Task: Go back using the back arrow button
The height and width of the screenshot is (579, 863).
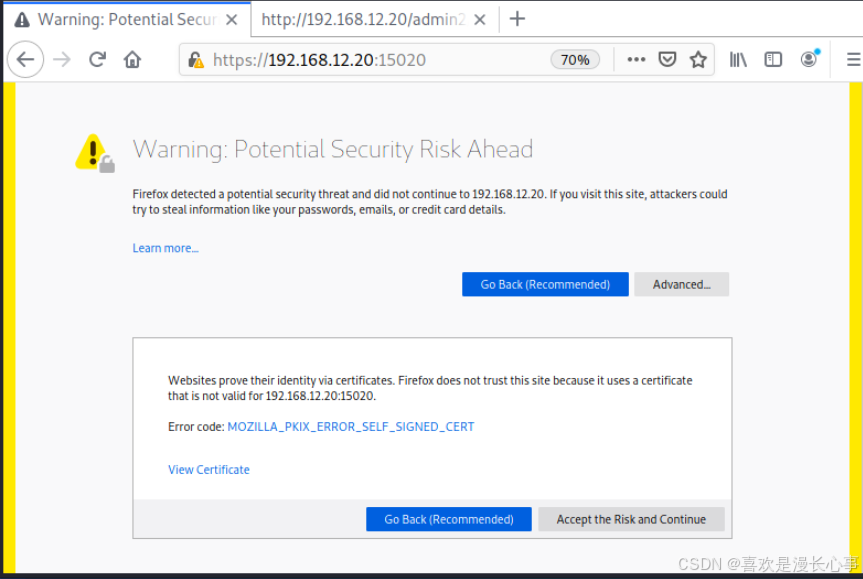Action: click(x=25, y=59)
